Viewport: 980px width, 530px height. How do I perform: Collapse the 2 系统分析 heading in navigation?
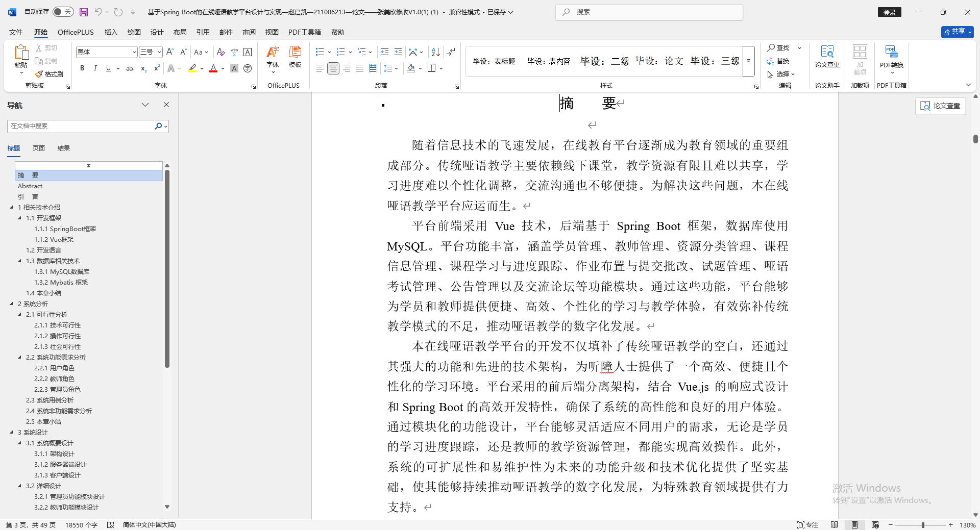pos(12,304)
